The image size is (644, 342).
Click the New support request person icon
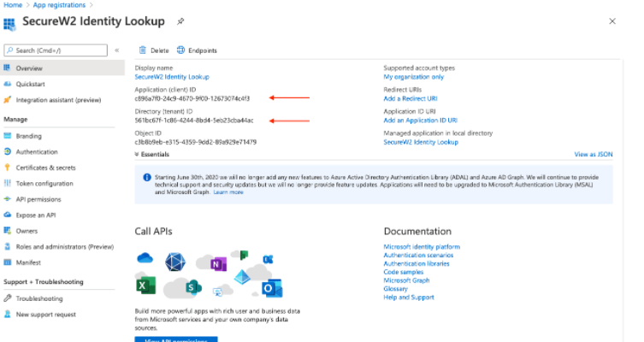pos(7,314)
